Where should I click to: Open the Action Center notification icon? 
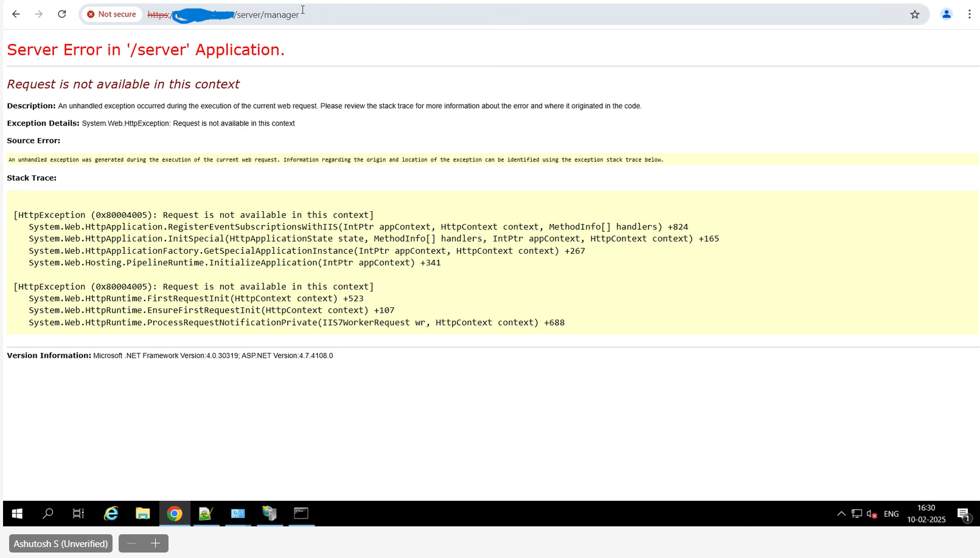point(964,514)
